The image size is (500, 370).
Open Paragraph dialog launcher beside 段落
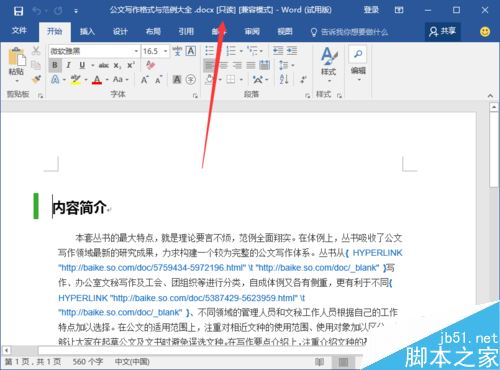307,96
